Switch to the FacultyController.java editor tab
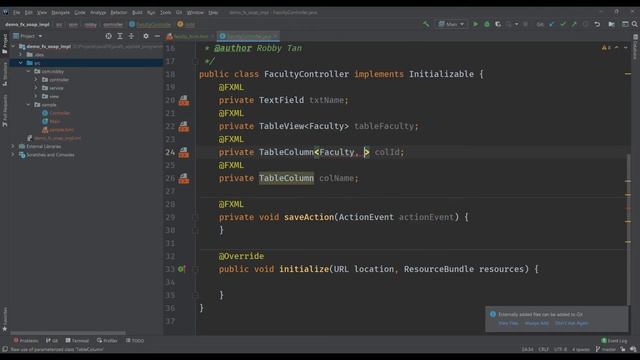This screenshot has height=360, width=640. [248, 36]
